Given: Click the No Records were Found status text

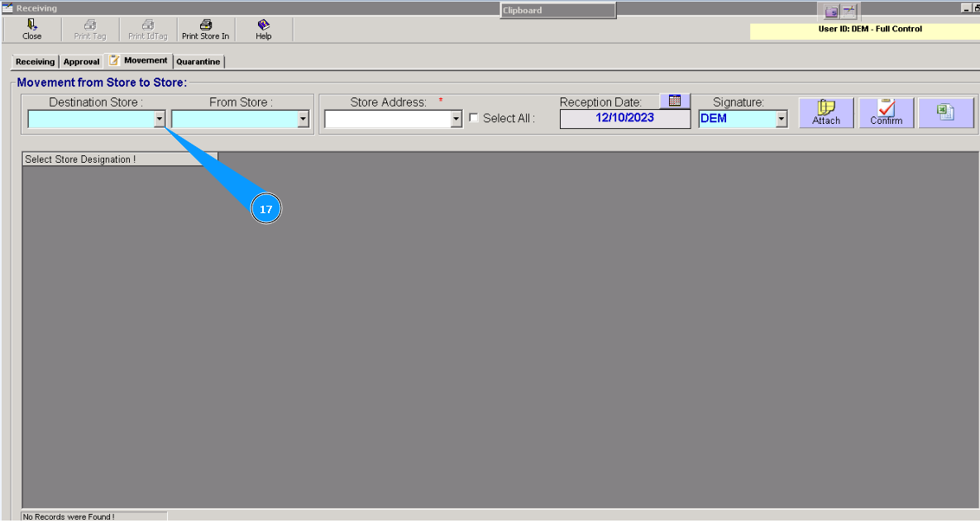Looking at the screenshot, I should (69, 516).
